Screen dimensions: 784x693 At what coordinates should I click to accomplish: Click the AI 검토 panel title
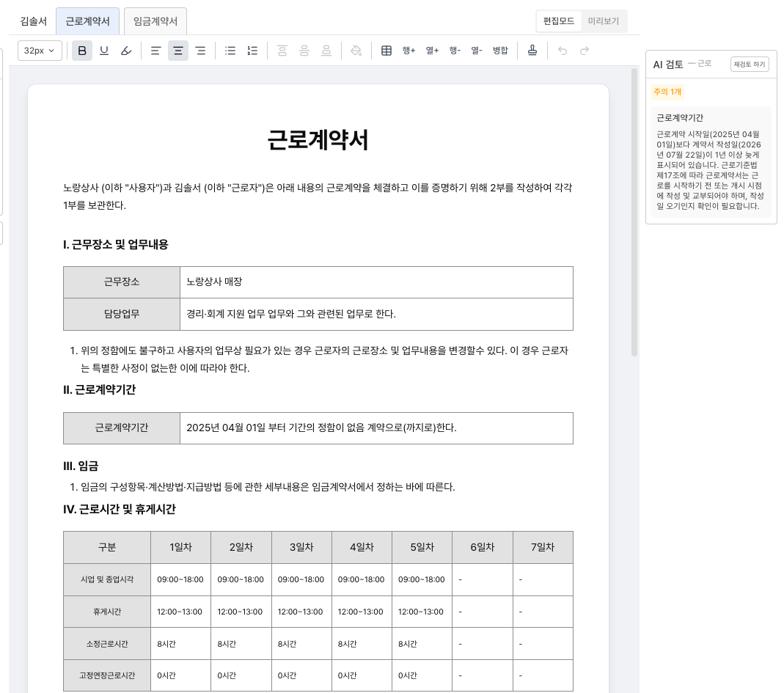click(x=668, y=64)
